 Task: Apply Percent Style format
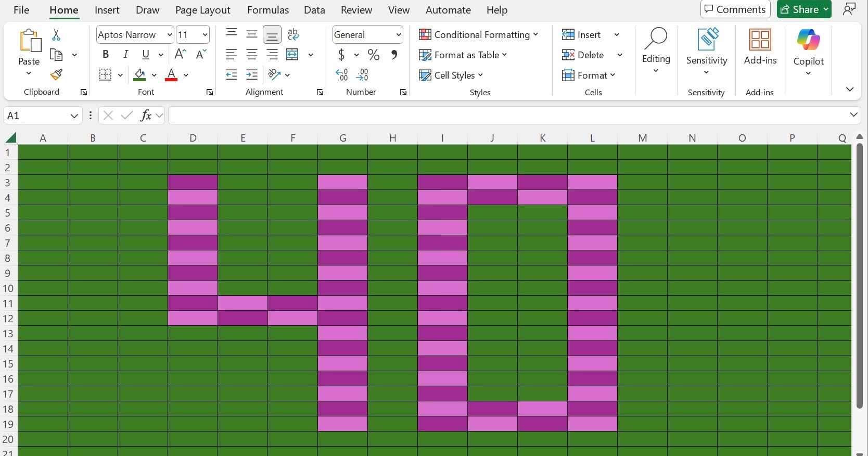373,55
